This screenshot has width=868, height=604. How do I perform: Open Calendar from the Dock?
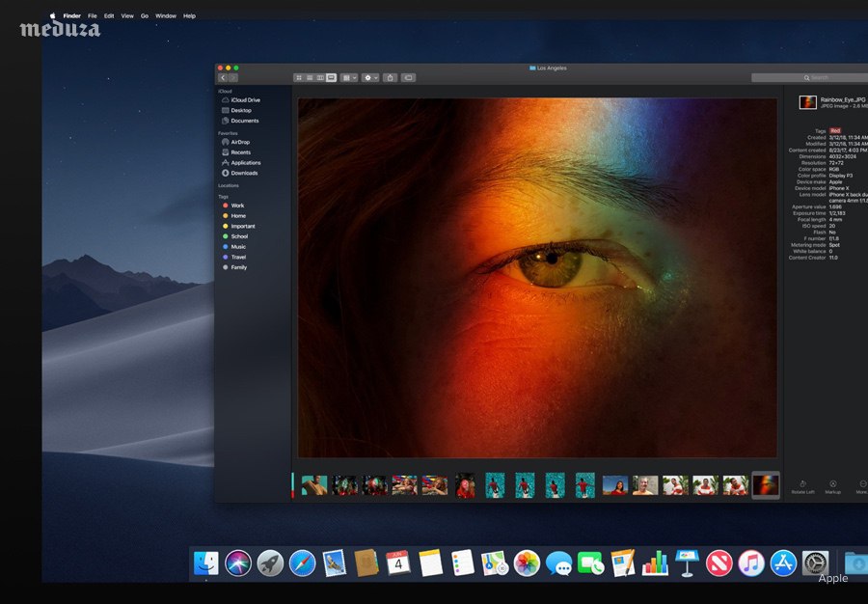point(398,563)
